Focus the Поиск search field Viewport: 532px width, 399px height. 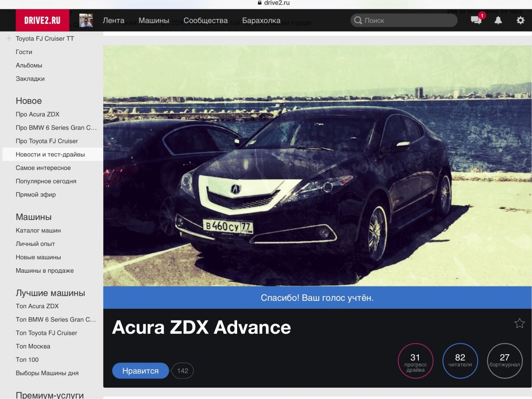click(x=404, y=20)
